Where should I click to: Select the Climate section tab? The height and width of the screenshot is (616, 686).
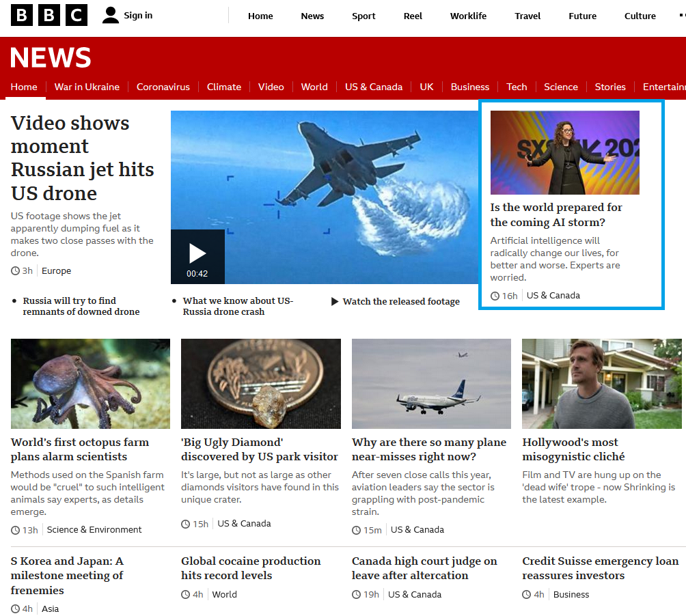(223, 87)
